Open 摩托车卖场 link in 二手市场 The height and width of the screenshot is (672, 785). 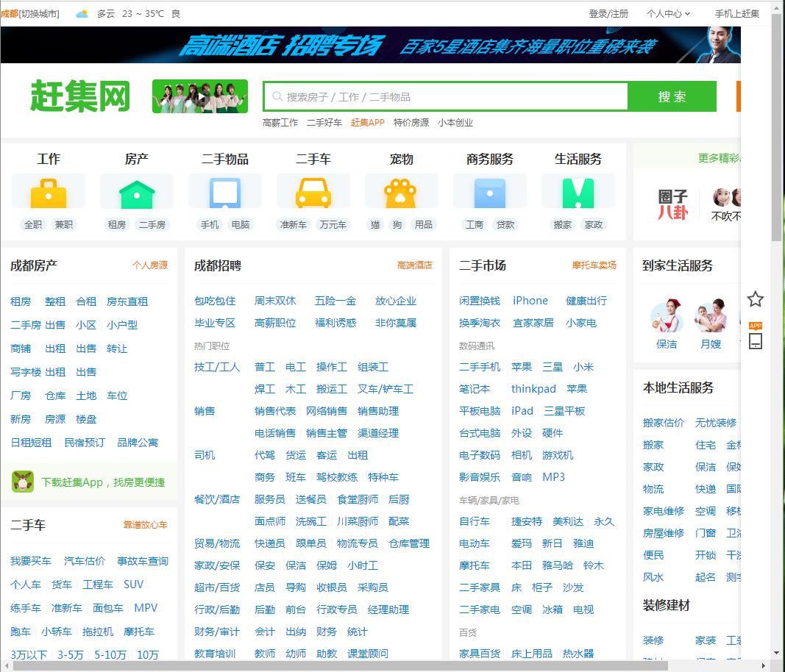[594, 265]
